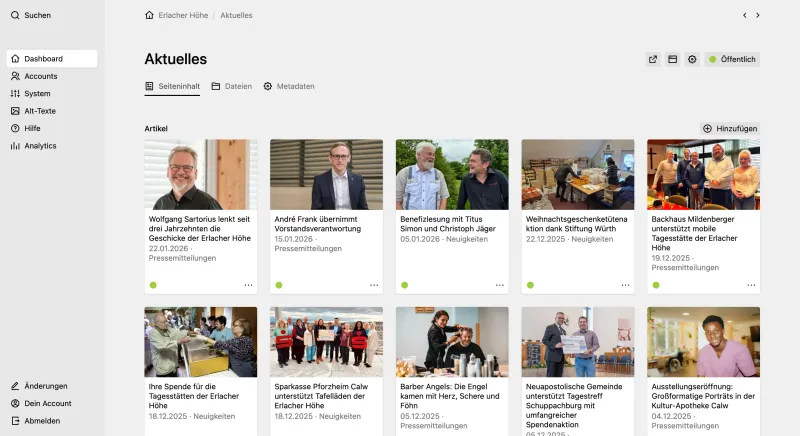800x436 pixels.
Task: Open the Suchen search
Action: click(31, 15)
